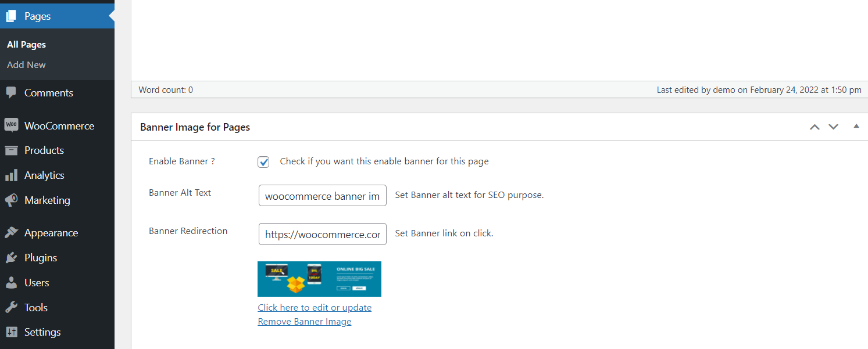Click Remove Banner Image
The image size is (868, 349).
tap(304, 321)
